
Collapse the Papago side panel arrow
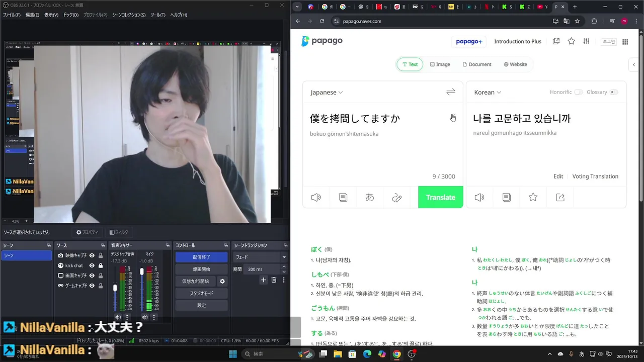634,64
